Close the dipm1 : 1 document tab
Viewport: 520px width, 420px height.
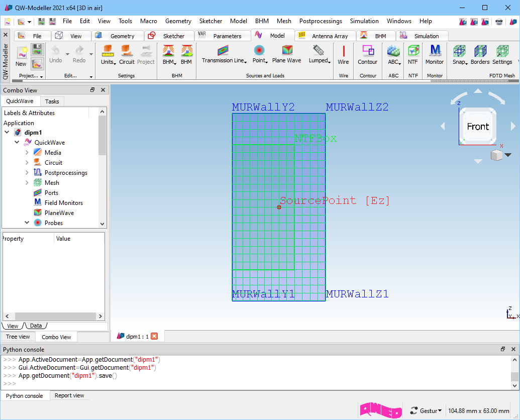[154, 336]
